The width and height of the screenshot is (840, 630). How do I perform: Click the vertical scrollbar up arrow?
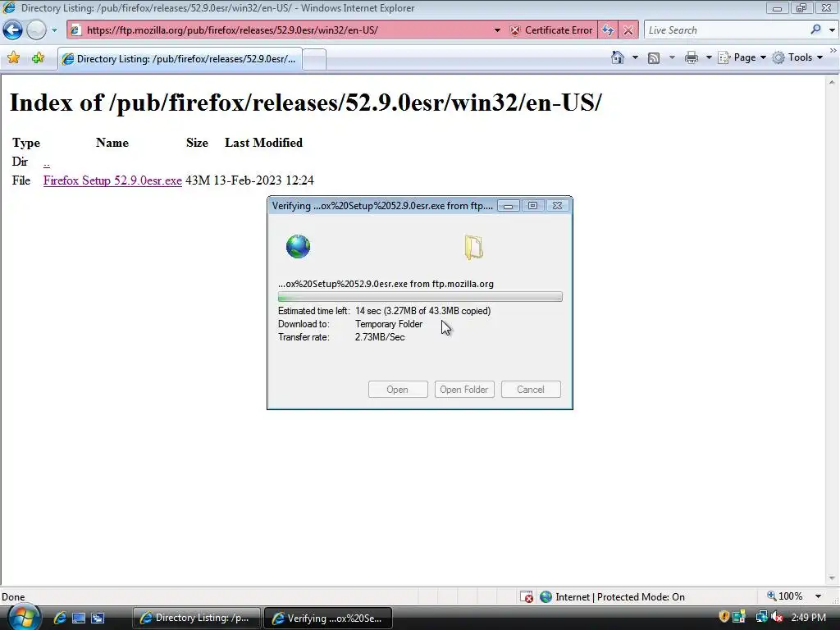click(832, 82)
